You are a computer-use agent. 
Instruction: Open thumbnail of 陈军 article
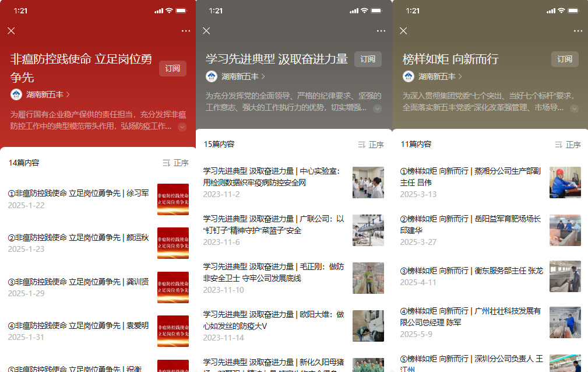[565, 322]
